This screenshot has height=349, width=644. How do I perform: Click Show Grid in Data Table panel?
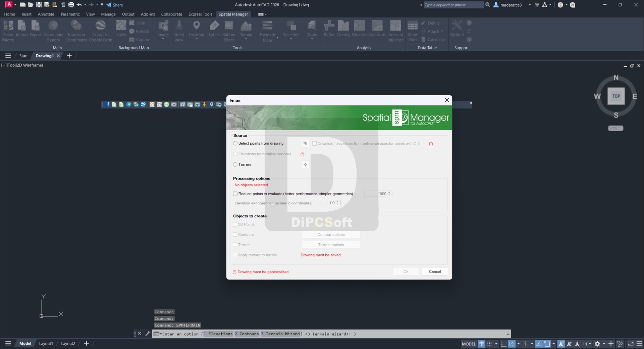click(x=413, y=31)
